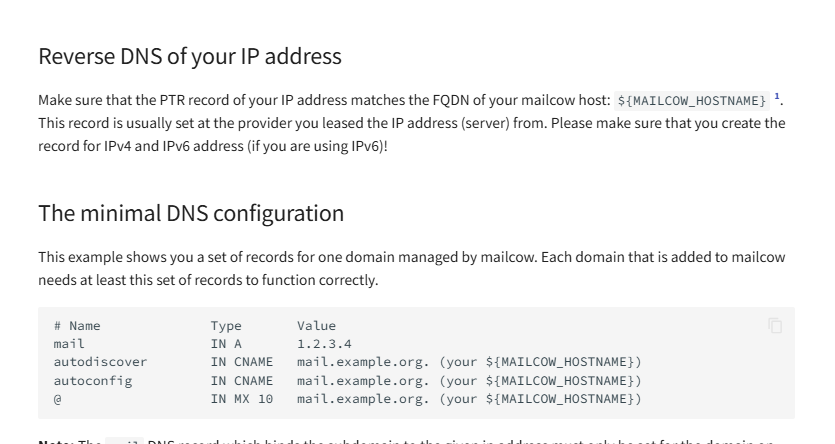
Task: Click mail.example.org value in the MX row
Action: click(363, 399)
